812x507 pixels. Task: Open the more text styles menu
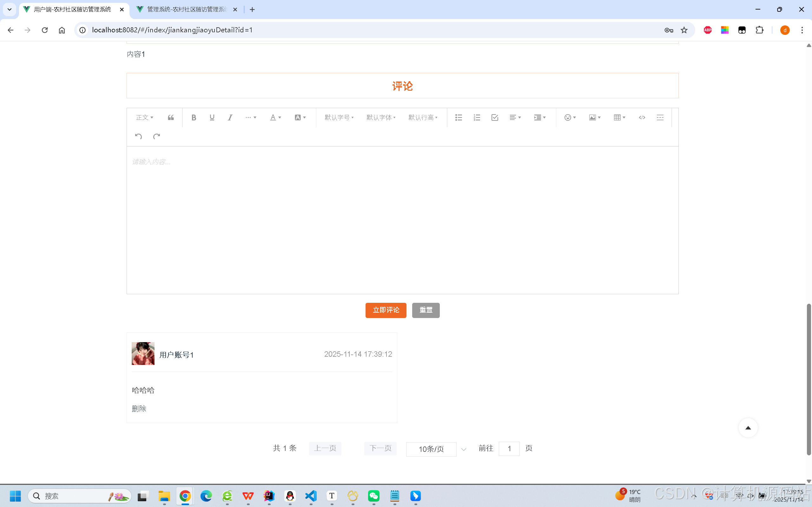coord(251,117)
